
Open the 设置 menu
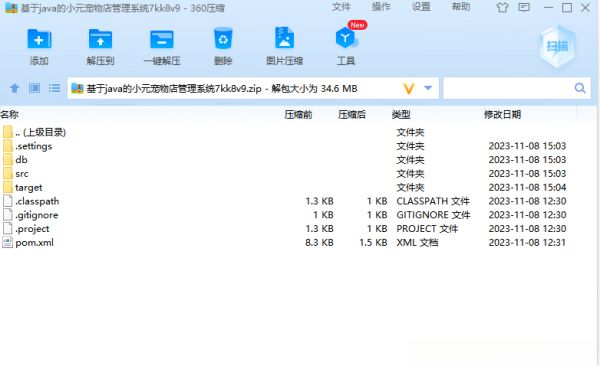coord(421,7)
